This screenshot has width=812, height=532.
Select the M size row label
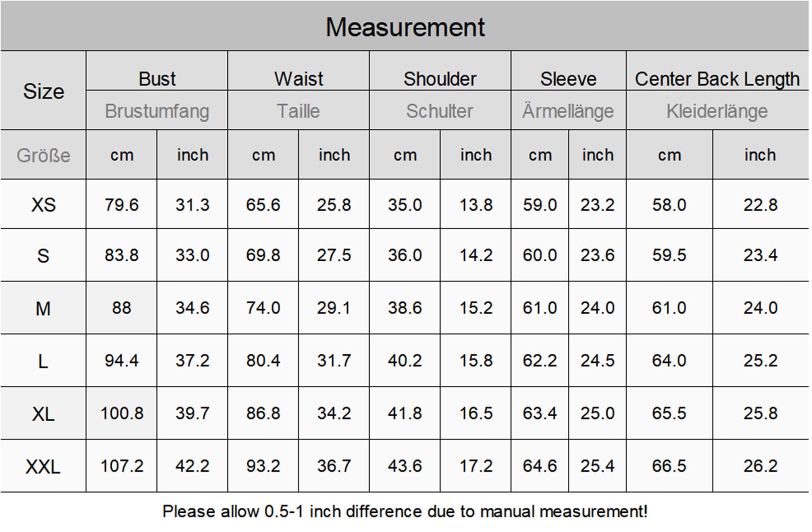[43, 309]
